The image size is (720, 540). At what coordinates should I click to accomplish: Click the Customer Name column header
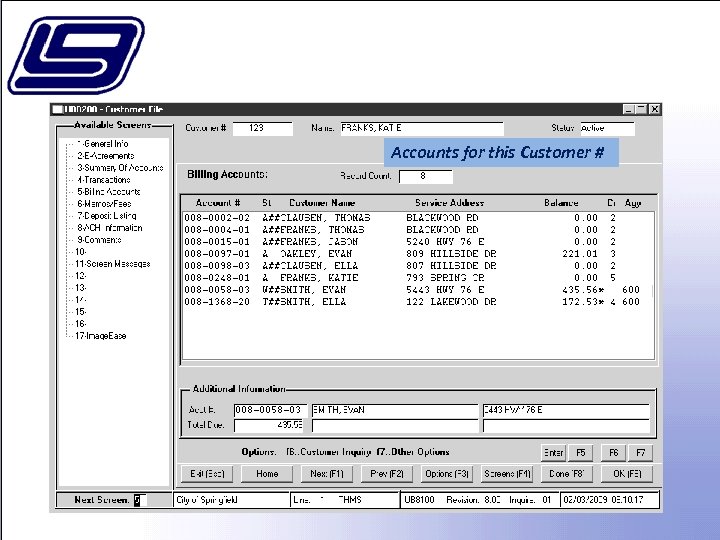(322, 202)
